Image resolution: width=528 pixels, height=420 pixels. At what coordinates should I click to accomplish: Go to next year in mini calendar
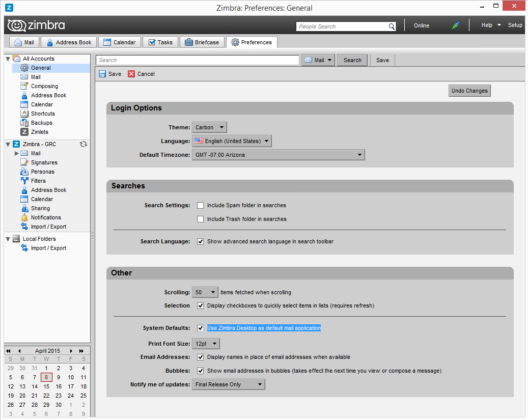(81, 351)
